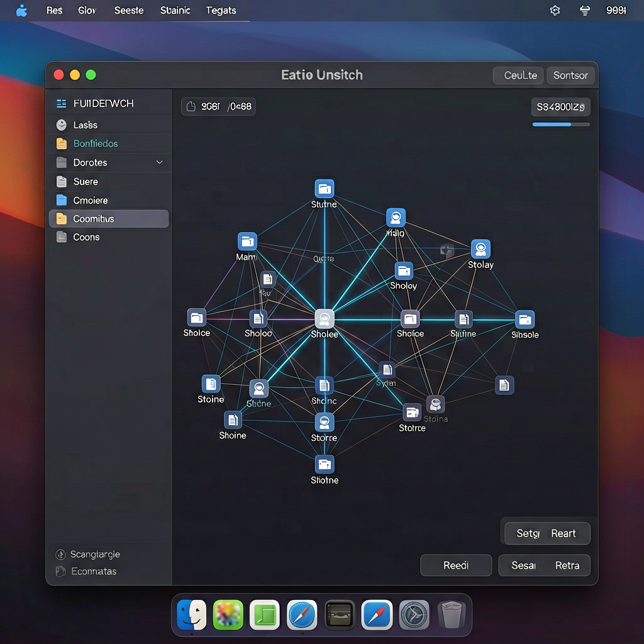644x644 pixels.
Task: Expand the Dorotes chevron
Action: [x=159, y=162]
